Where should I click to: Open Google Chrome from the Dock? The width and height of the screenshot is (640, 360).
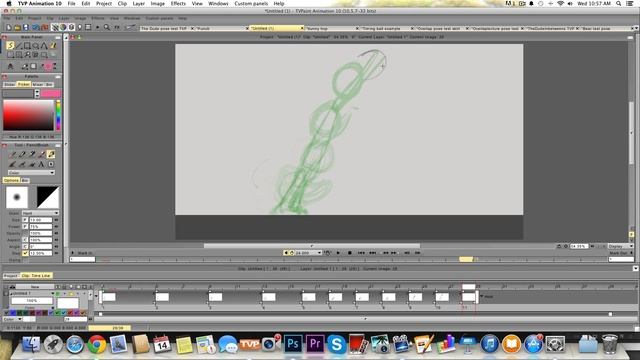click(97, 344)
